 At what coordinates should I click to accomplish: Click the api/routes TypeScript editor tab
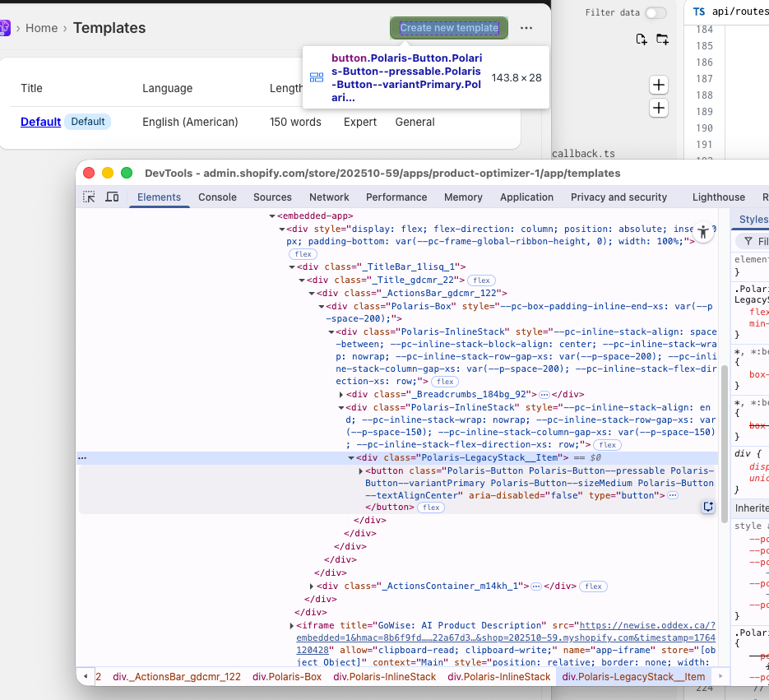tap(730, 12)
